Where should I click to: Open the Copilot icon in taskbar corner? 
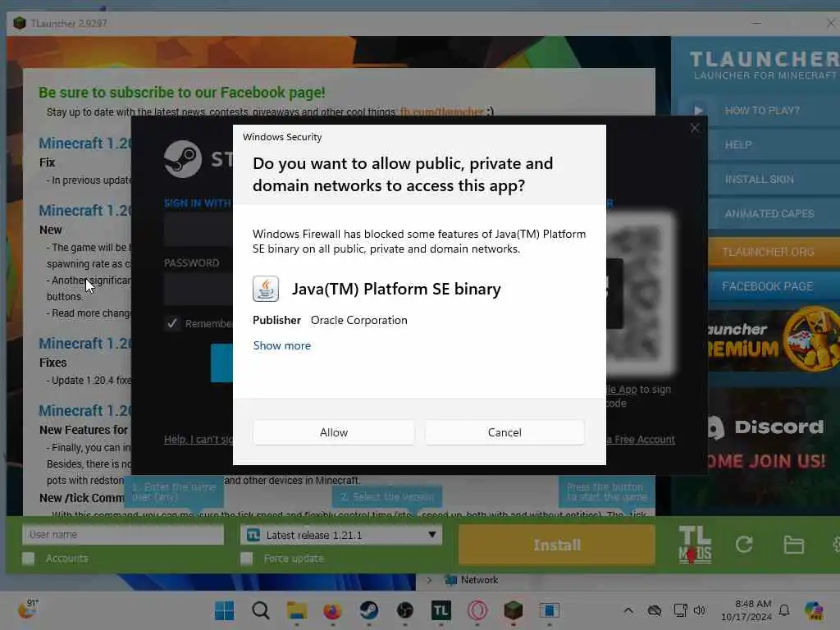tap(815, 610)
